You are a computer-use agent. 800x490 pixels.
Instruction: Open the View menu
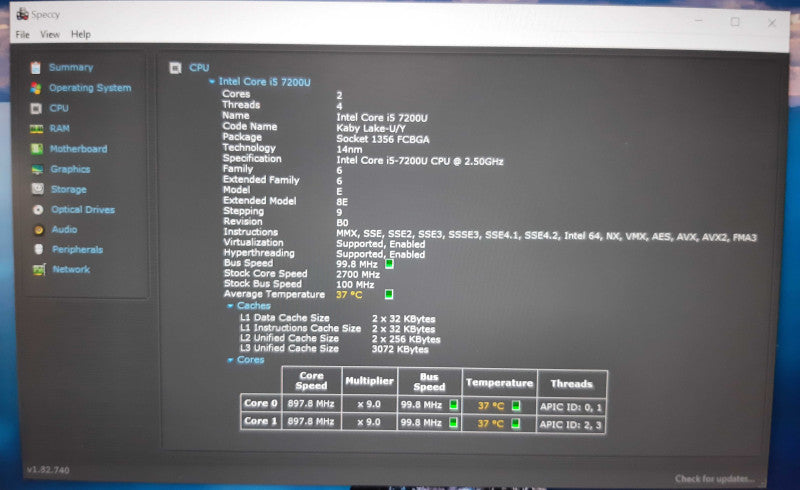point(50,35)
